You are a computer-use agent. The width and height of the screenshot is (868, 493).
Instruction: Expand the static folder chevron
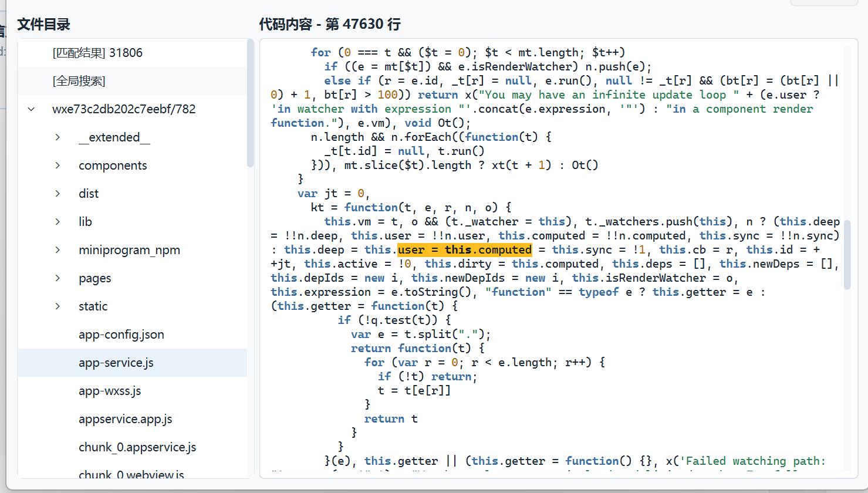click(x=58, y=306)
